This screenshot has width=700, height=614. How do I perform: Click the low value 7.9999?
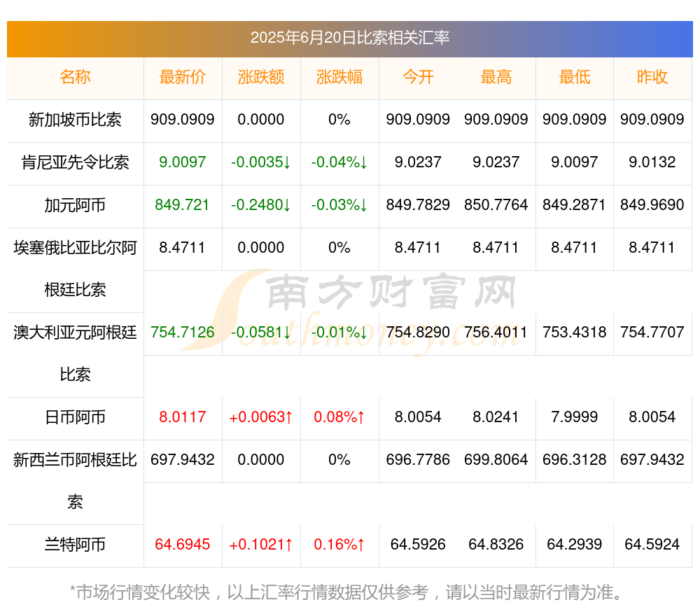point(575,417)
